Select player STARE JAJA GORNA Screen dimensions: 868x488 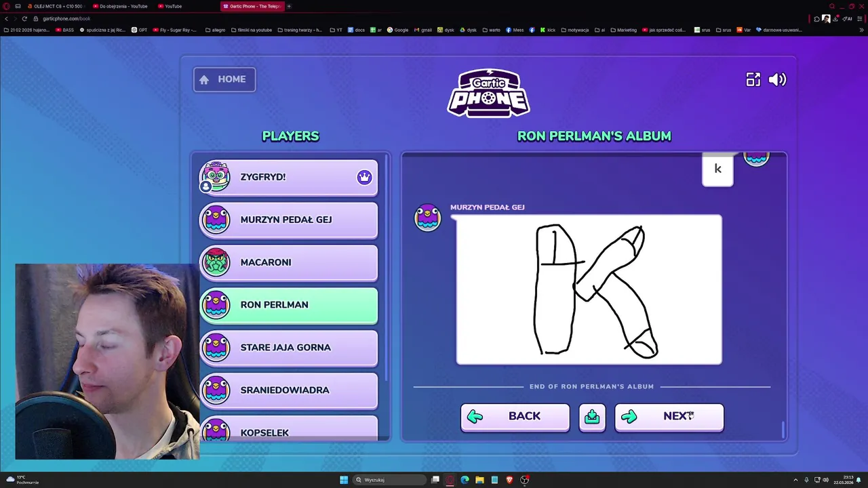(x=288, y=348)
